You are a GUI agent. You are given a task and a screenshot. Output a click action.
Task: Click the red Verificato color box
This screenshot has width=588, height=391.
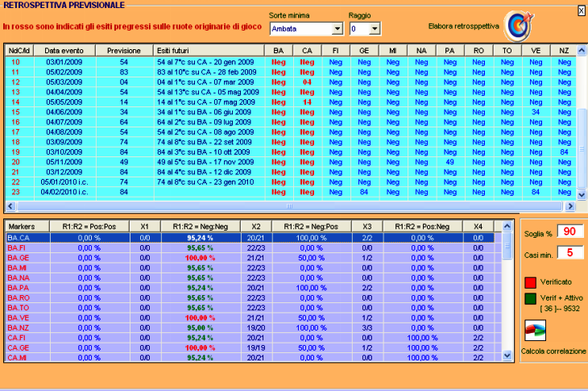pyautogui.click(x=530, y=282)
